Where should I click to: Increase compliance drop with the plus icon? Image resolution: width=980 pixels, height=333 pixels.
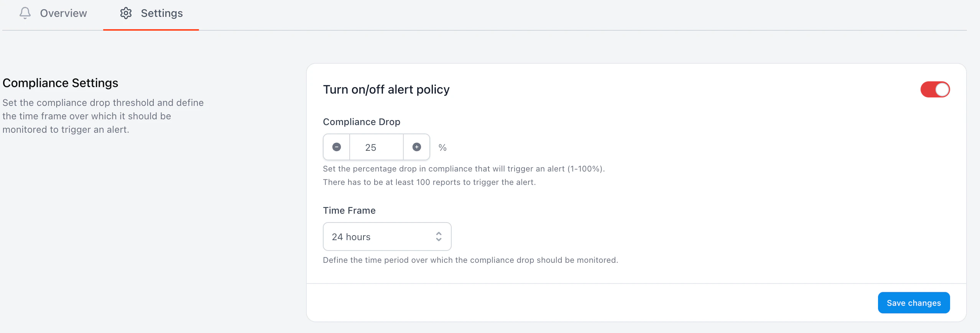click(x=417, y=147)
